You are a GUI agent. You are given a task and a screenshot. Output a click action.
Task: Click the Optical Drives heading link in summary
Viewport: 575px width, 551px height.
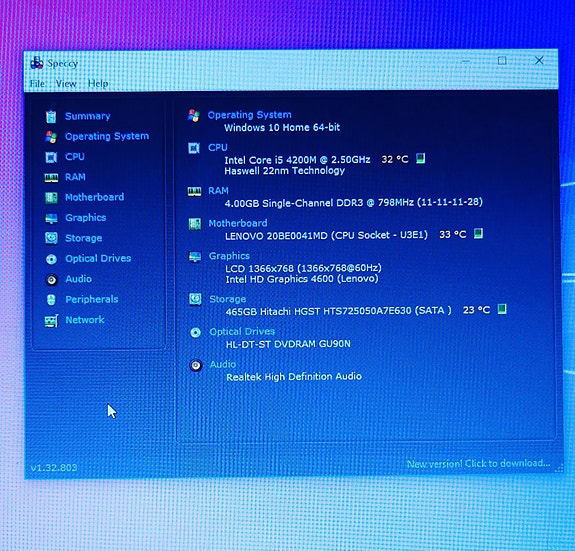tap(242, 332)
